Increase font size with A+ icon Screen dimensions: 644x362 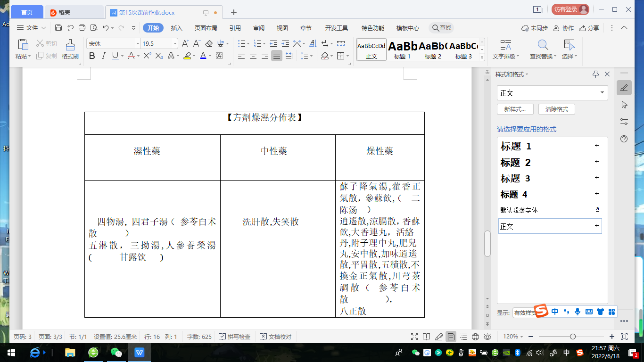pyautogui.click(x=185, y=43)
